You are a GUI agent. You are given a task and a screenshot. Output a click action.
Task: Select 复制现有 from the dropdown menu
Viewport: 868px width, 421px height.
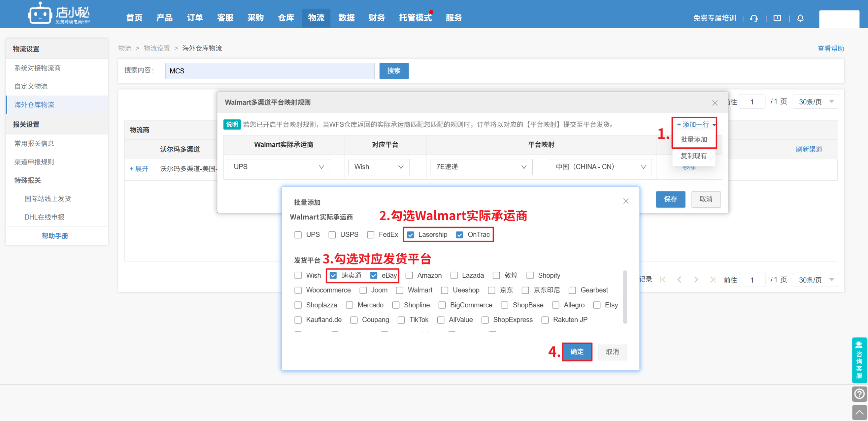point(694,156)
